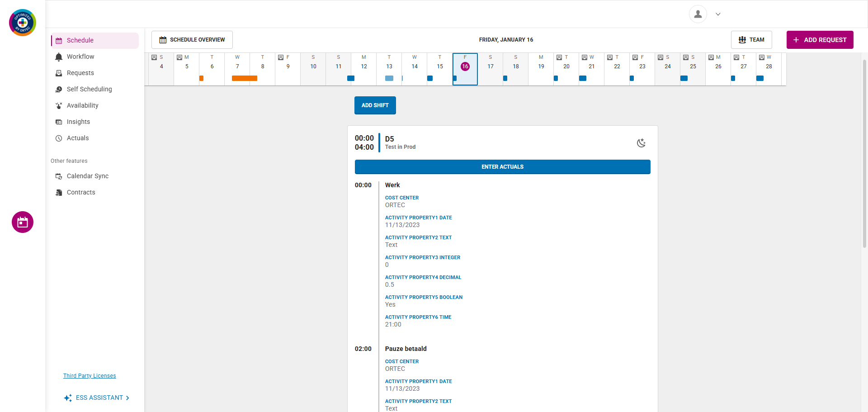Click the Add Shift button

point(375,105)
